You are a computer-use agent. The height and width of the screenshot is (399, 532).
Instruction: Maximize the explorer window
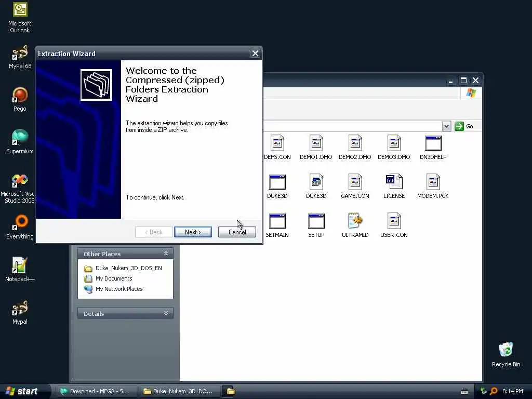(463, 81)
